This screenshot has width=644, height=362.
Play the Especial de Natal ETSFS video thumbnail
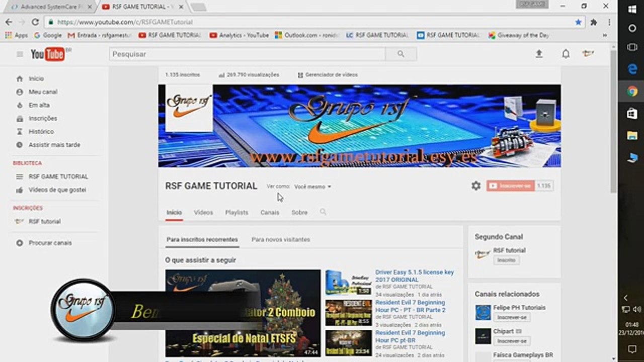243,313
